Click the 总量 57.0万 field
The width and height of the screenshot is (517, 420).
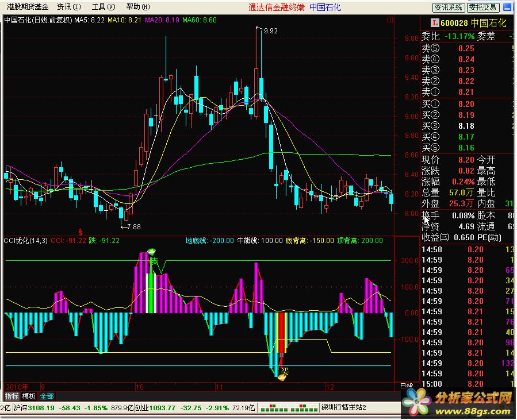[x=448, y=192]
